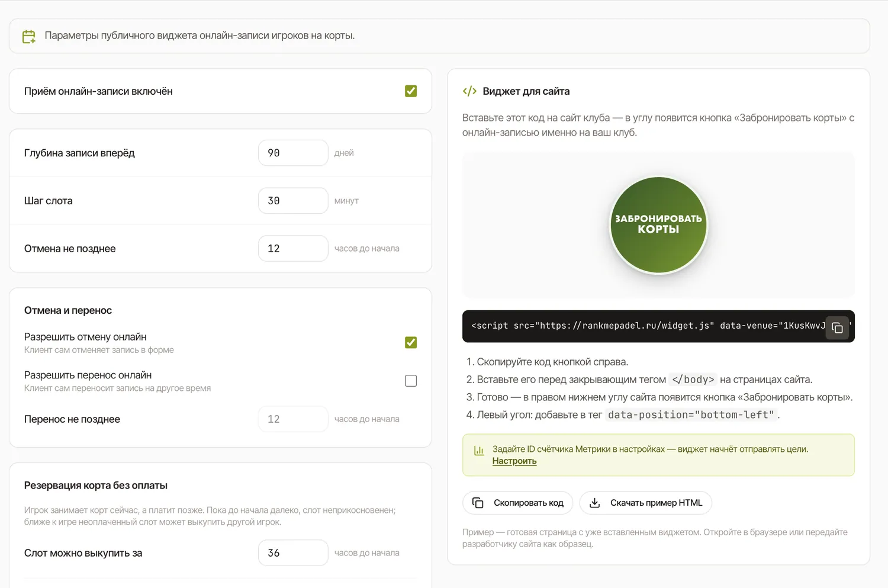The image size is (888, 588).
Task: Focus the Глубина записи вперёд days field
Action: click(293, 153)
